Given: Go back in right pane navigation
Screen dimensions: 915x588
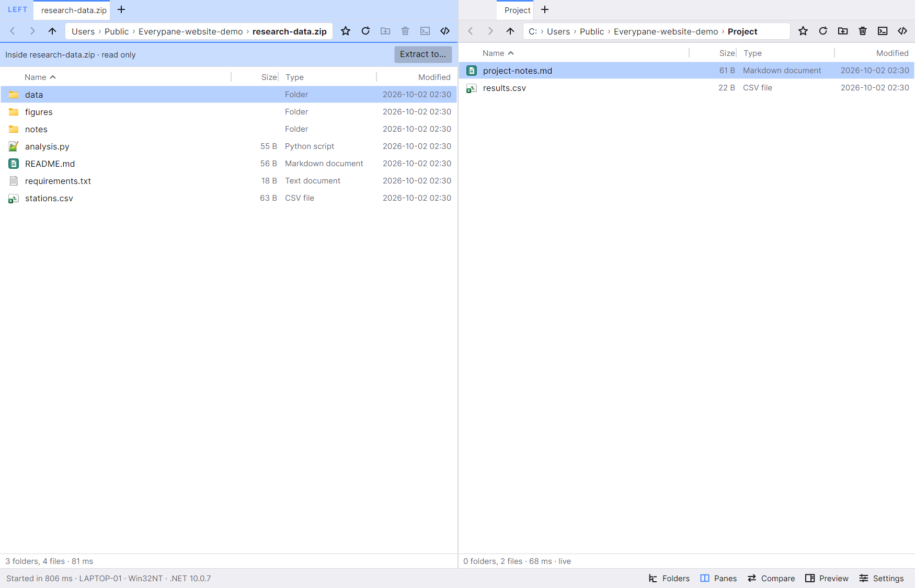Looking at the screenshot, I should [x=471, y=31].
